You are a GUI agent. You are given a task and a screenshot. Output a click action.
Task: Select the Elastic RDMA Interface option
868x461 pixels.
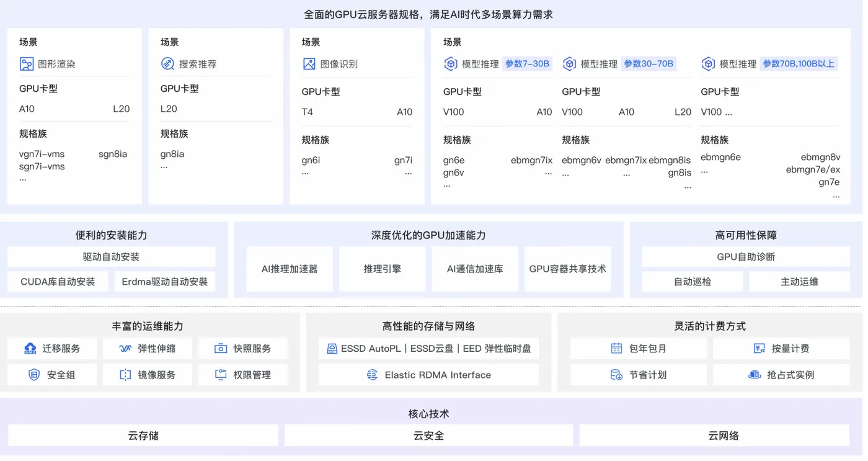click(428, 375)
